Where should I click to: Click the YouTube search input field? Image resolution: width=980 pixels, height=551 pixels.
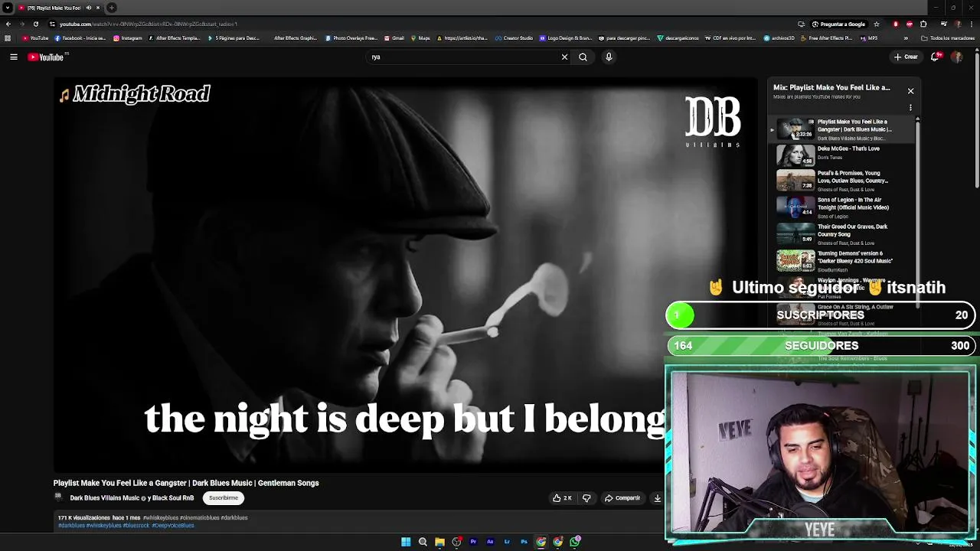tap(463, 57)
